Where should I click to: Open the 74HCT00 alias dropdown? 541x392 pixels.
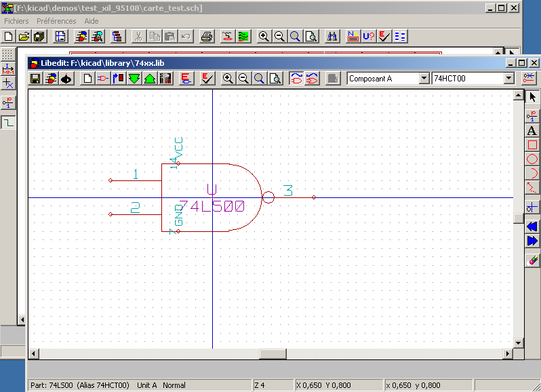[x=509, y=79]
